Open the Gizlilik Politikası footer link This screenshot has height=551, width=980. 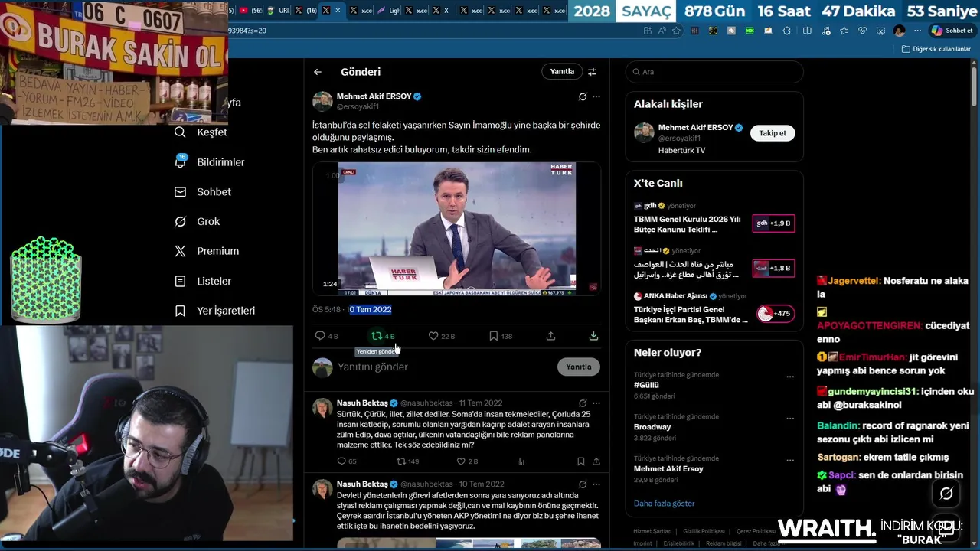[704, 531]
